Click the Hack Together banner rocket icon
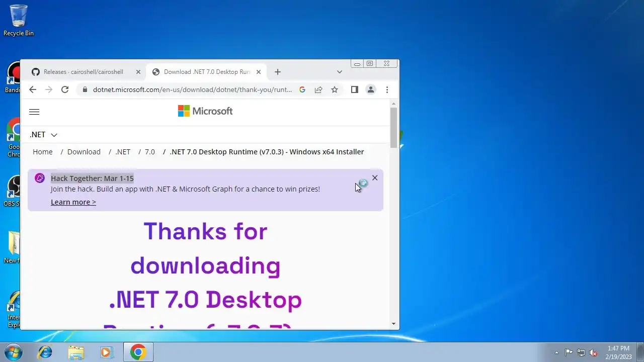 coord(40,178)
